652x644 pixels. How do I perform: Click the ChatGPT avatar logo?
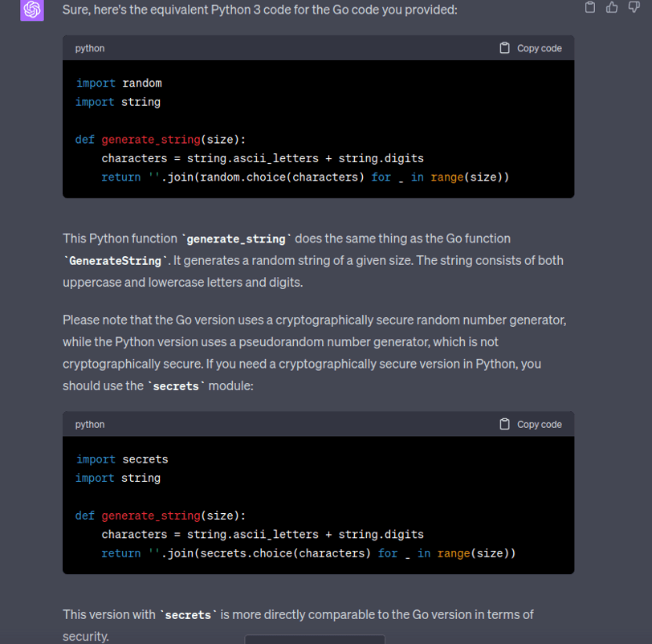click(32, 10)
